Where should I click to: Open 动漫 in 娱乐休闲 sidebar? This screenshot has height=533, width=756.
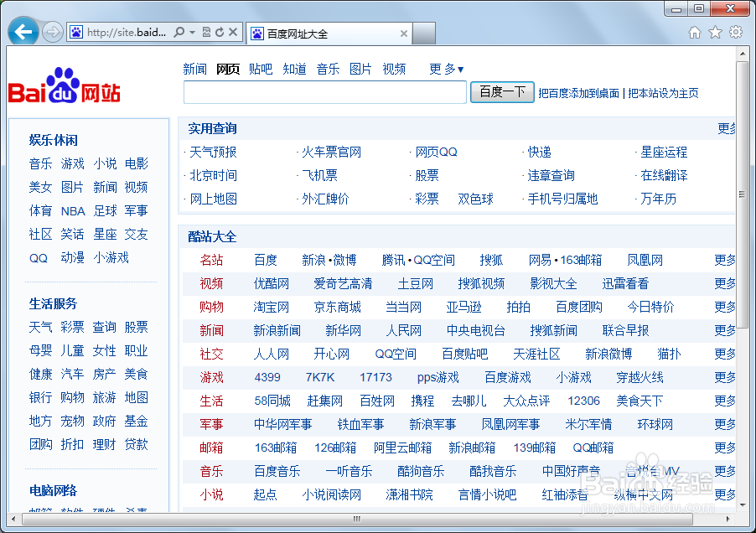click(72, 258)
